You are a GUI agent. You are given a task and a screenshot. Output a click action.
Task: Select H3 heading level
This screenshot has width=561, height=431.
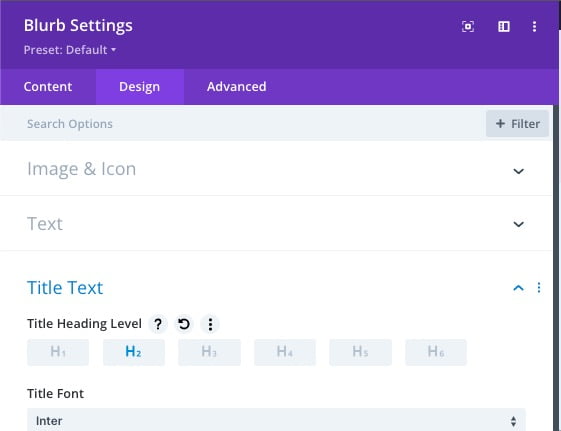tap(209, 352)
